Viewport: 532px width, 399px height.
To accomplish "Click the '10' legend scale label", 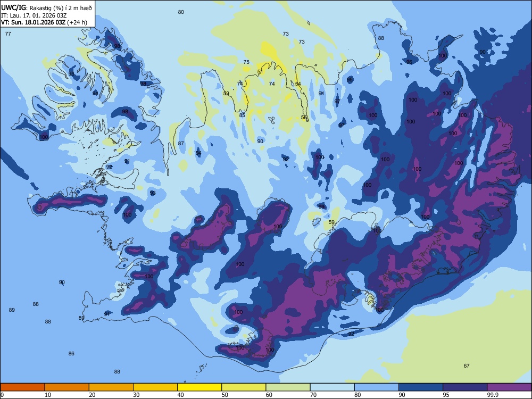I will [48, 395].
